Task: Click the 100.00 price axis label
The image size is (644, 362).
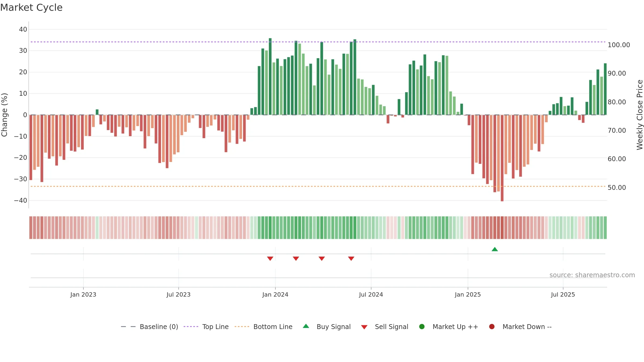Action: pos(619,45)
